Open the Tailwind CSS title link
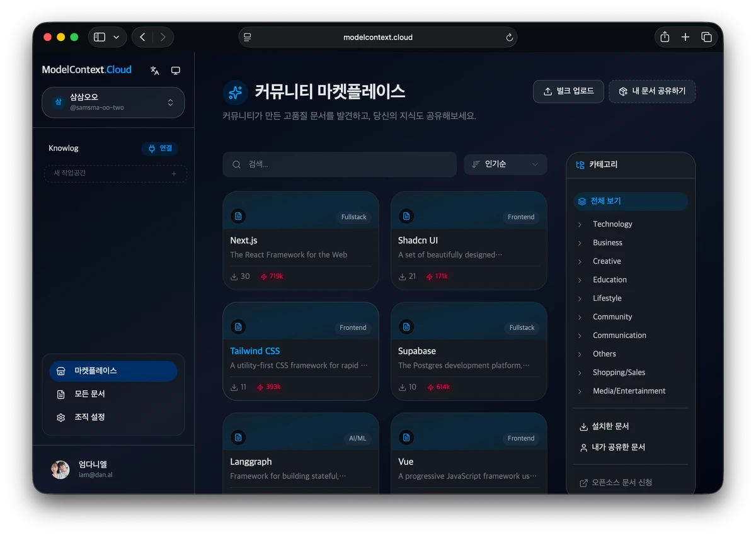This screenshot has width=756, height=537. tap(255, 351)
